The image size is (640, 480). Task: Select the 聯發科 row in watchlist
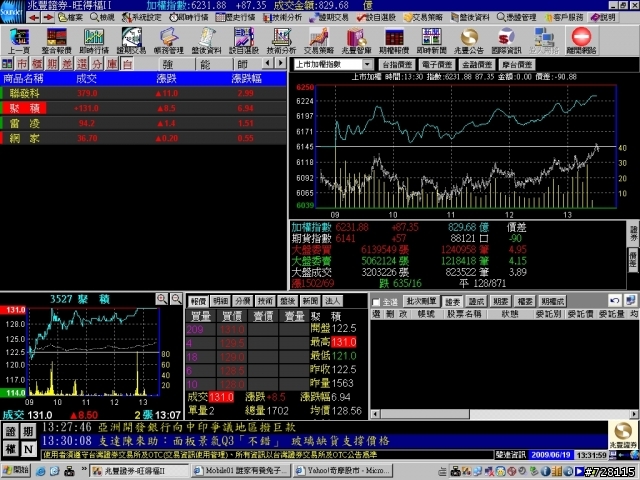pyautogui.click(x=143, y=93)
